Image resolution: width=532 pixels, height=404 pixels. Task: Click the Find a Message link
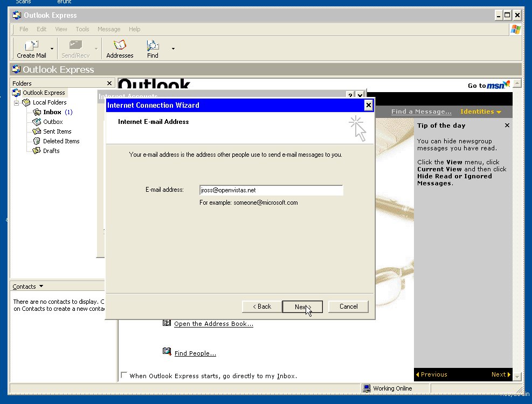point(421,112)
